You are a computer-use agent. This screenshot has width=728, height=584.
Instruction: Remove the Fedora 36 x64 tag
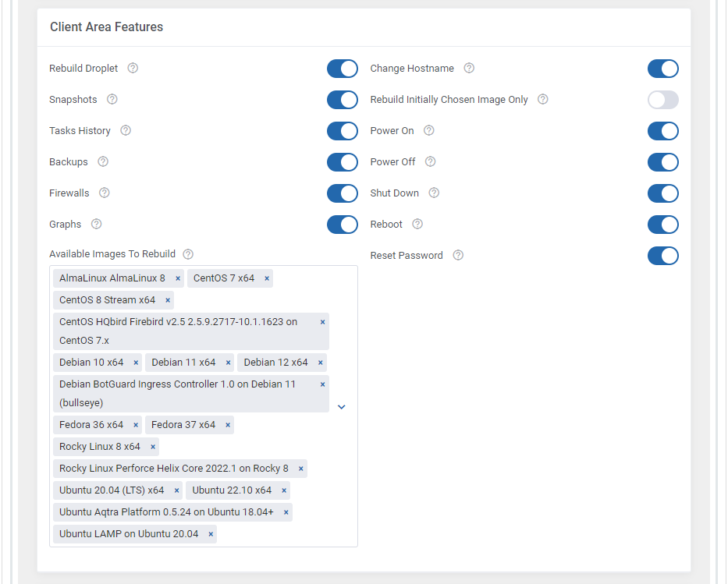[136, 425]
